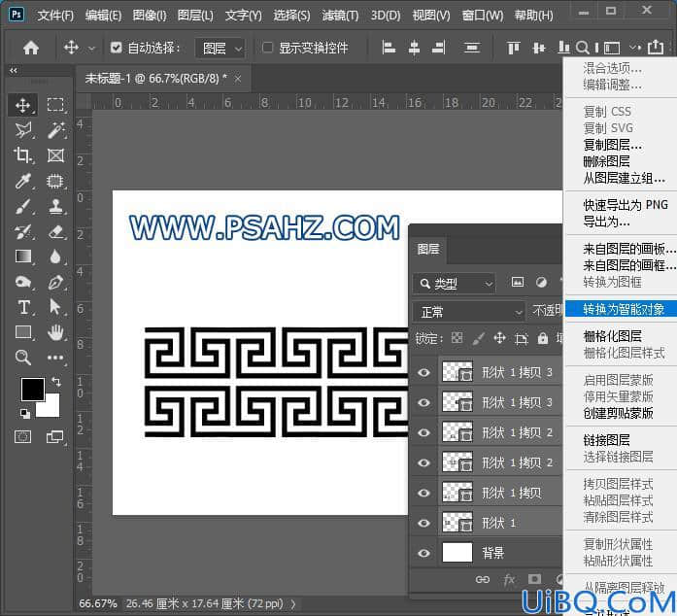The image size is (677, 616).
Task: Swap foreground and background colors
Action: pyautogui.click(x=56, y=382)
